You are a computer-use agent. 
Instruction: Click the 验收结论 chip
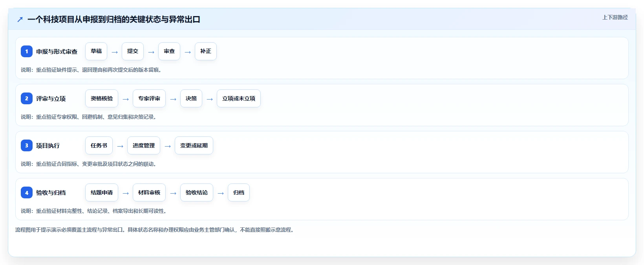pos(197,192)
